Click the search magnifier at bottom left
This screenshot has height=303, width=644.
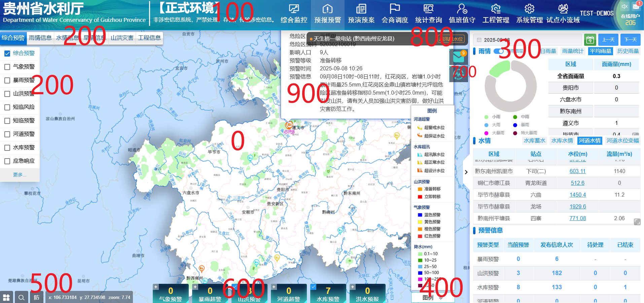pyautogui.click(x=21, y=297)
